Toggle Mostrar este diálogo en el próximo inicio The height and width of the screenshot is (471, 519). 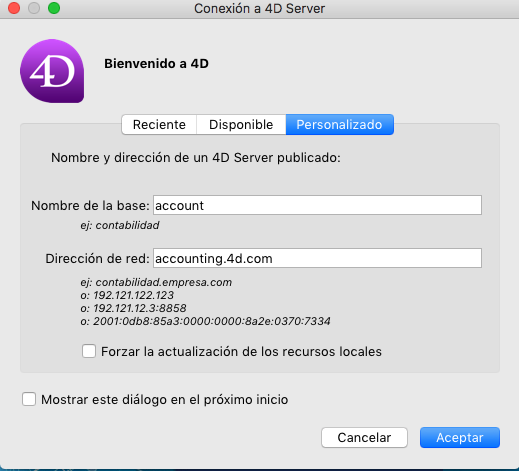coord(29,399)
